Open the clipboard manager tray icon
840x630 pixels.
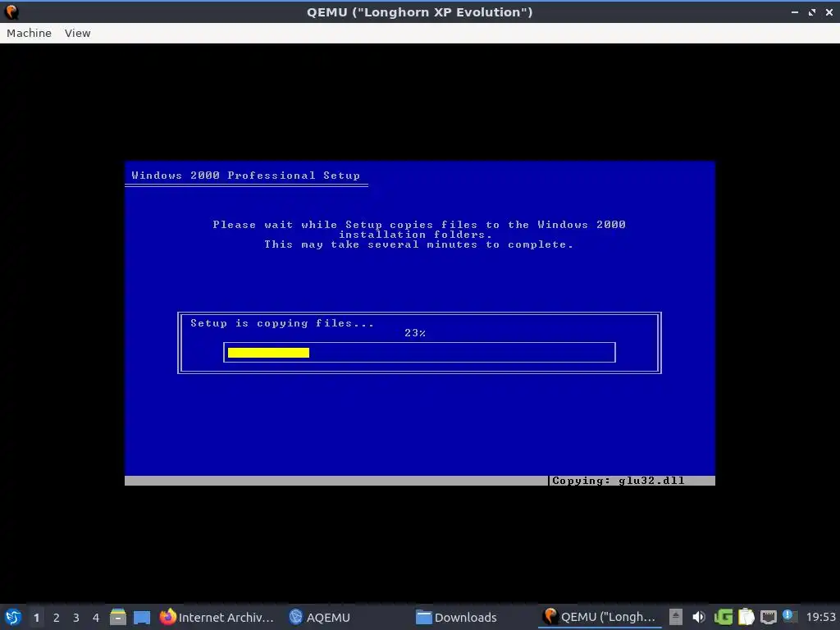tap(746, 617)
